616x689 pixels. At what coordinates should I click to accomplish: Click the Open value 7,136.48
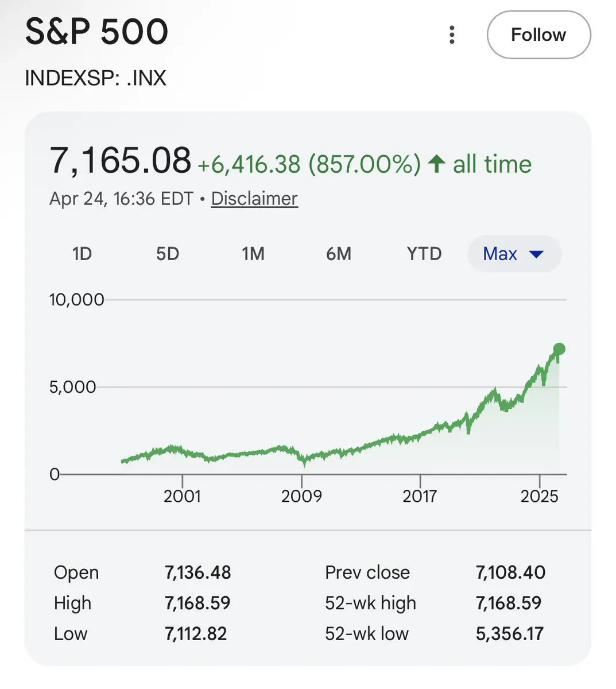197,572
